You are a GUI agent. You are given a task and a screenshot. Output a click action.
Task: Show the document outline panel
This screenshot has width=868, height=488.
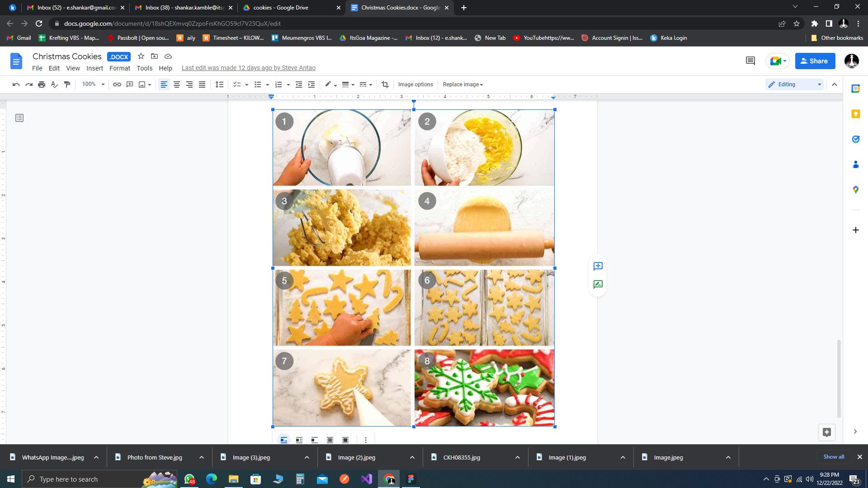pos(19,118)
